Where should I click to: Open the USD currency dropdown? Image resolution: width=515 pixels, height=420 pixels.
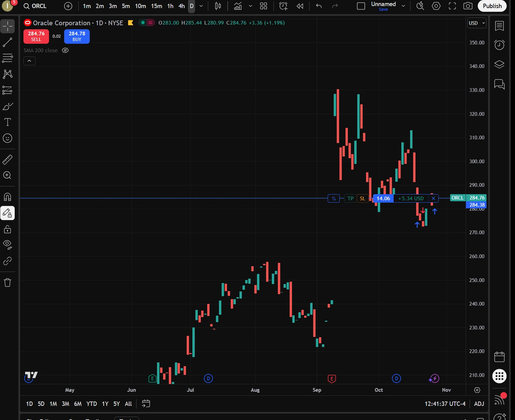(x=477, y=23)
